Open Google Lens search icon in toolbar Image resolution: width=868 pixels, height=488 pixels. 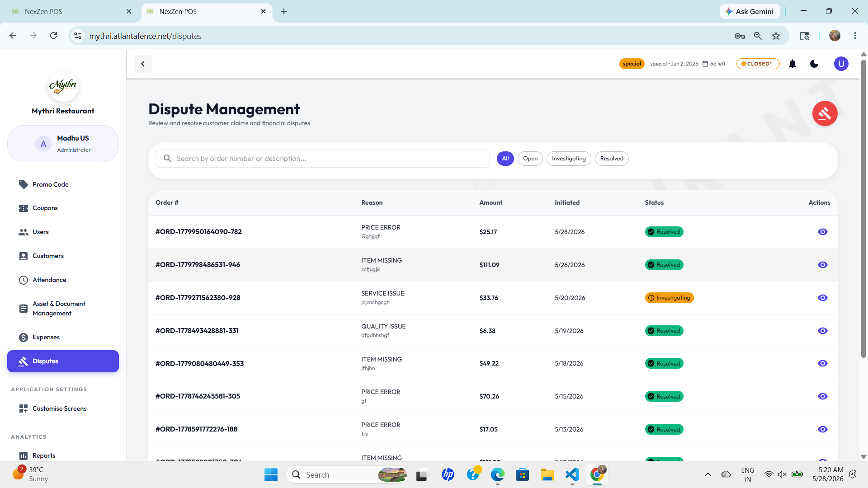(x=804, y=36)
